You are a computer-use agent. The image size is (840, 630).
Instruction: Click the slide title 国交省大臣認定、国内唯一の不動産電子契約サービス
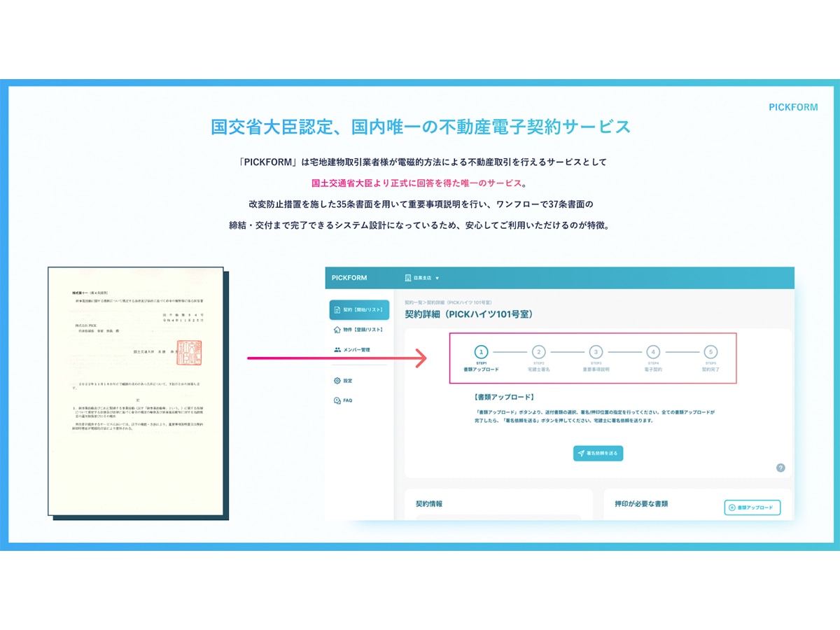coord(421,127)
